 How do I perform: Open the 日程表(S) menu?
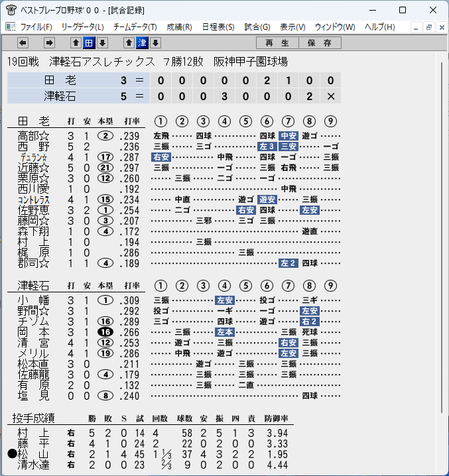pos(218,27)
